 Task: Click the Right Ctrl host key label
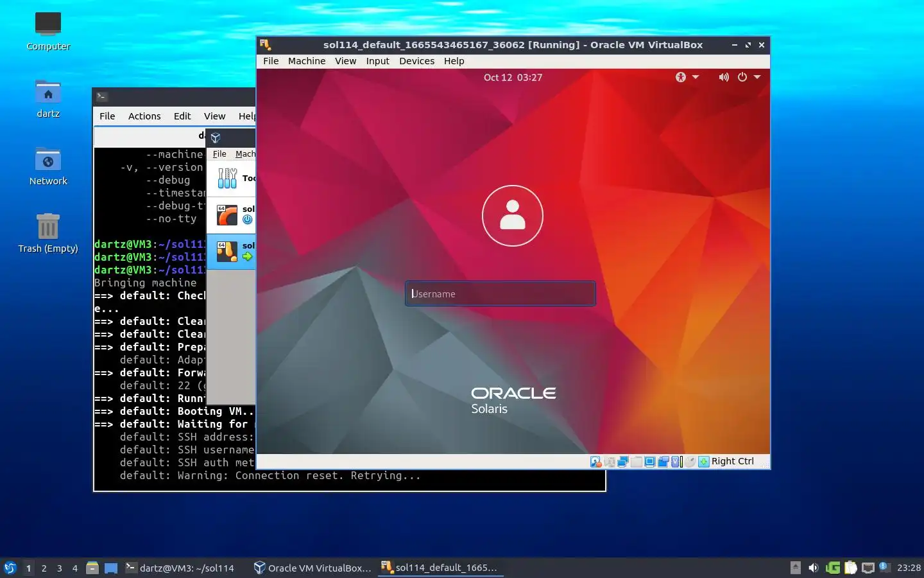pyautogui.click(x=733, y=461)
